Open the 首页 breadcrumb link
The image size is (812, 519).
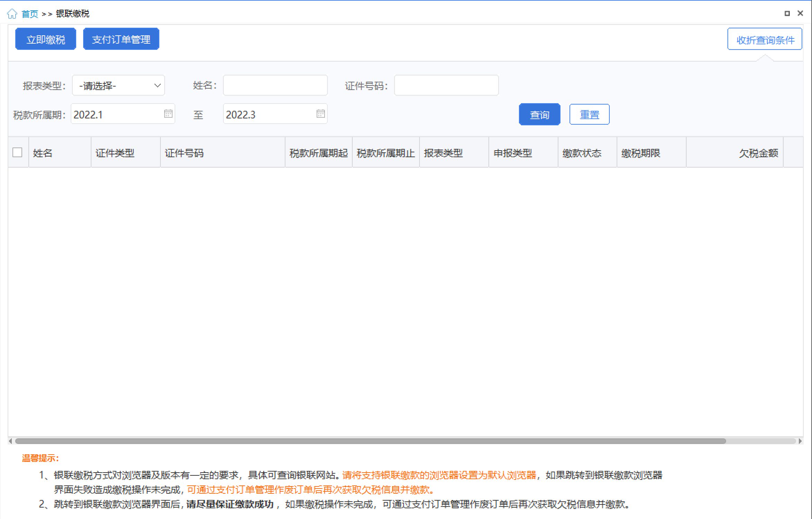(30, 14)
